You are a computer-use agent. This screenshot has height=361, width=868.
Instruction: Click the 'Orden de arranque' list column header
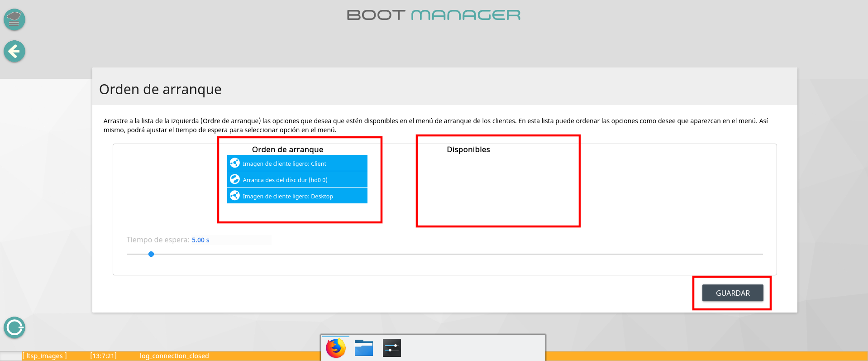[287, 149]
